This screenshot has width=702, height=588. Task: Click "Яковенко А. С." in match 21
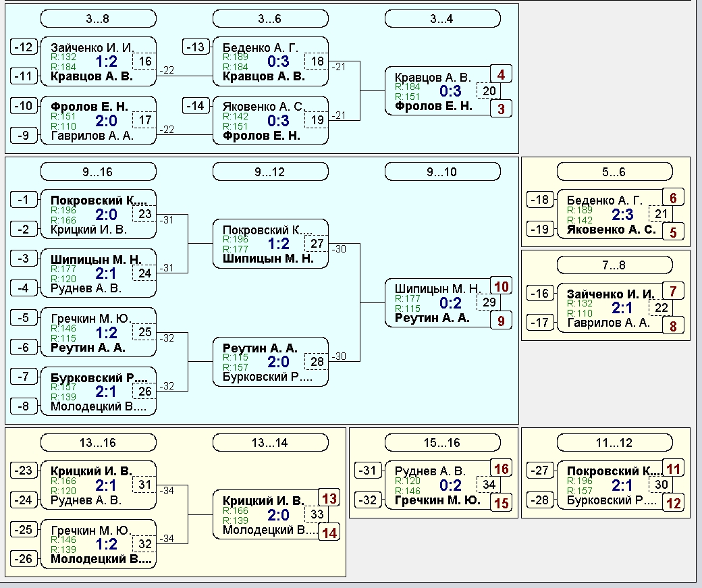coord(611,230)
